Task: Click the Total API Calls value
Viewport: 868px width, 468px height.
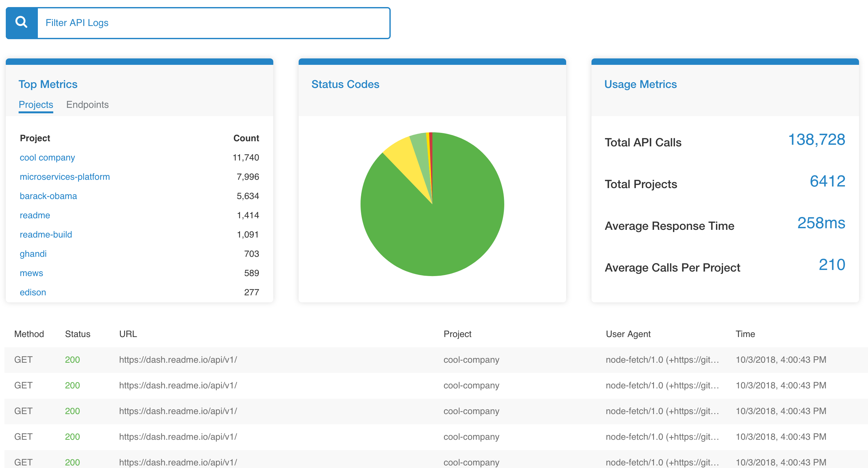Action: [816, 140]
